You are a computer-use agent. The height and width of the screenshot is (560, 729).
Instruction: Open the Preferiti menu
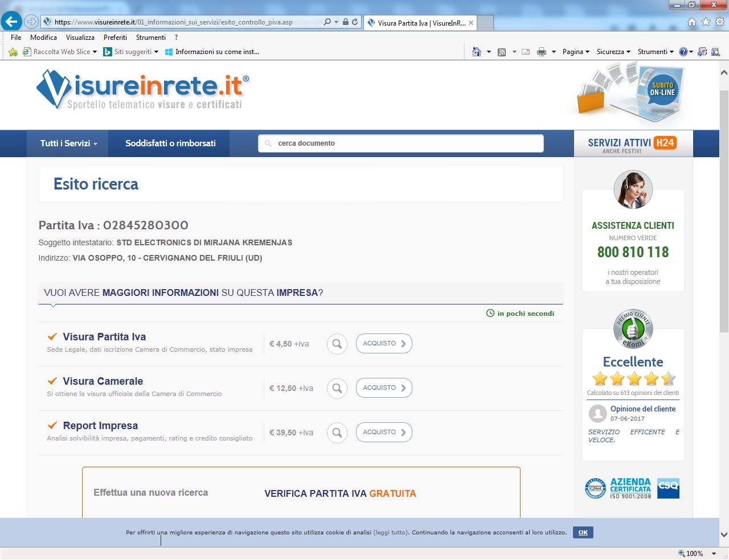tap(115, 38)
